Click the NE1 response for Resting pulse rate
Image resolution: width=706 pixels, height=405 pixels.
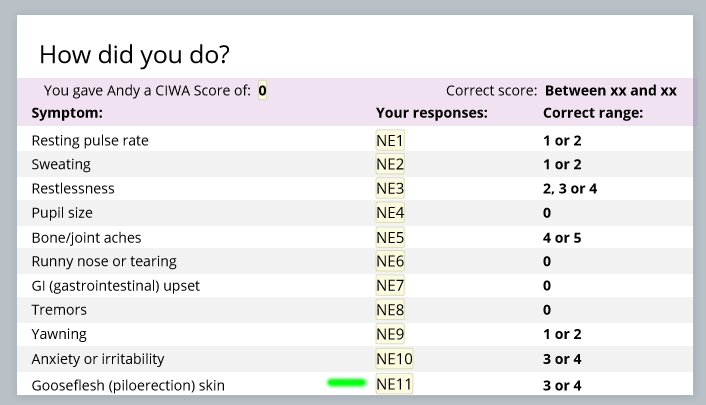(389, 140)
